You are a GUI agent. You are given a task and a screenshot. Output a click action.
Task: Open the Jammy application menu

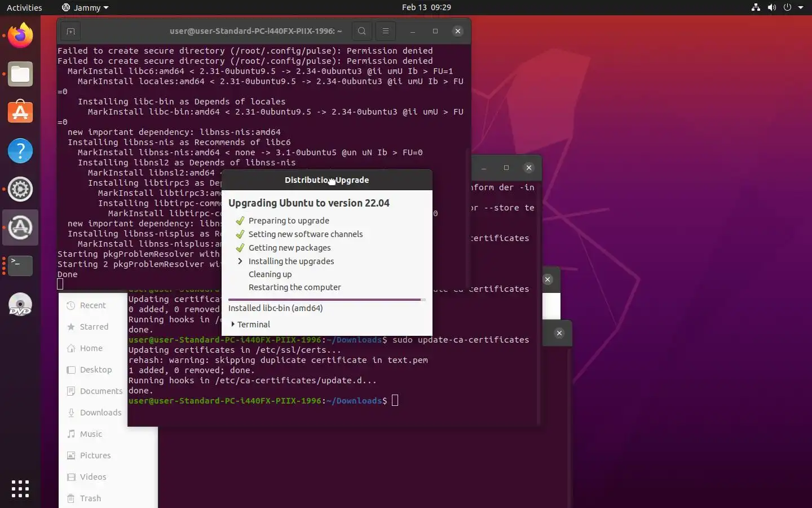pyautogui.click(x=85, y=7)
